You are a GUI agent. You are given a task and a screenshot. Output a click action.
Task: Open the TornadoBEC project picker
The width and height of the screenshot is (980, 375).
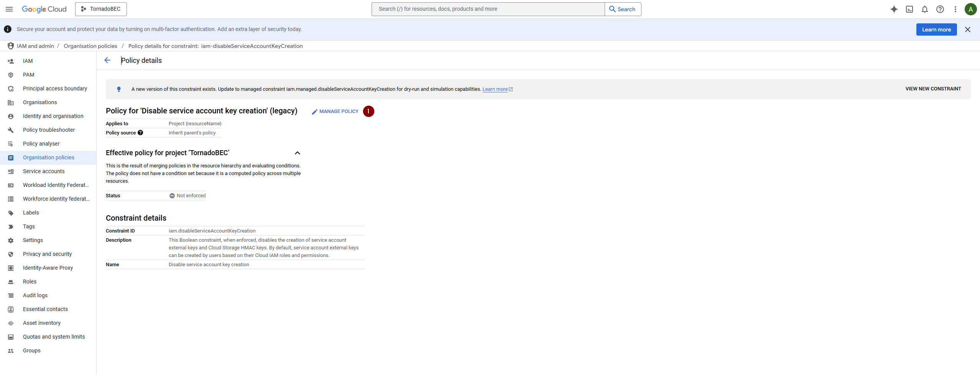tap(101, 9)
